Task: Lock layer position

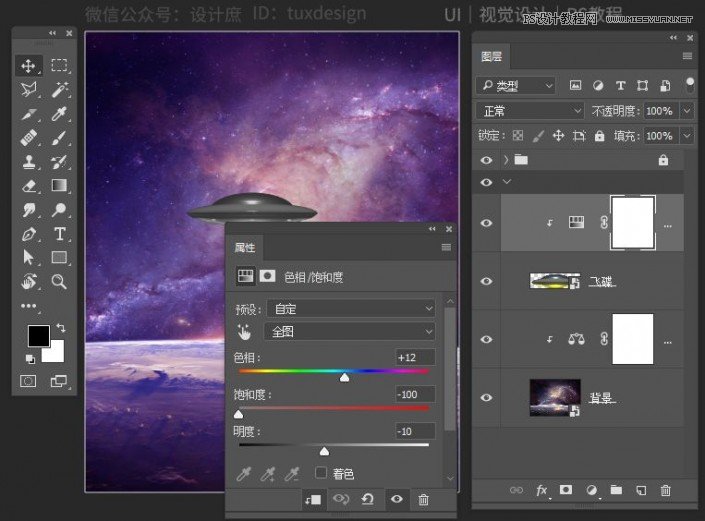Action: tap(558, 136)
